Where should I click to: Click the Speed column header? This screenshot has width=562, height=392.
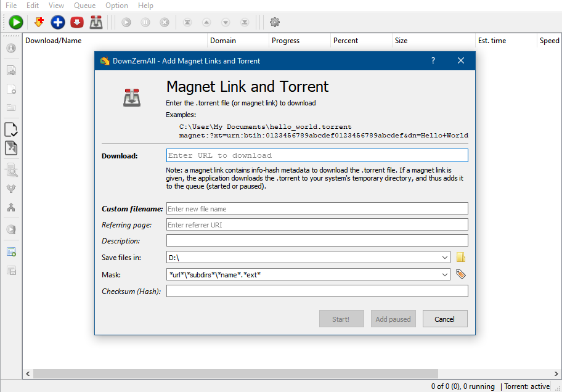(x=550, y=41)
